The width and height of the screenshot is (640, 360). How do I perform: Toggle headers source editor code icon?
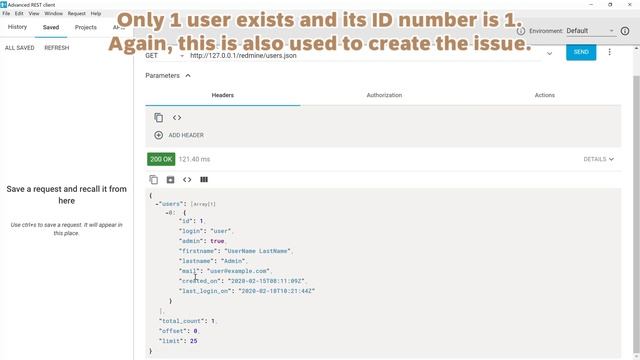(177, 118)
